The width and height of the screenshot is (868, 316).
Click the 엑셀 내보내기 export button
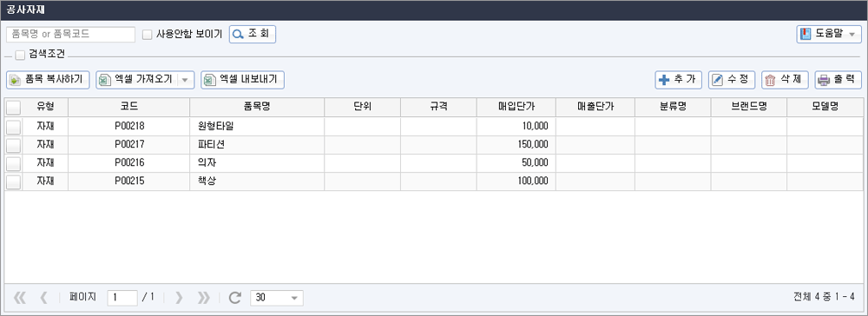[x=242, y=80]
